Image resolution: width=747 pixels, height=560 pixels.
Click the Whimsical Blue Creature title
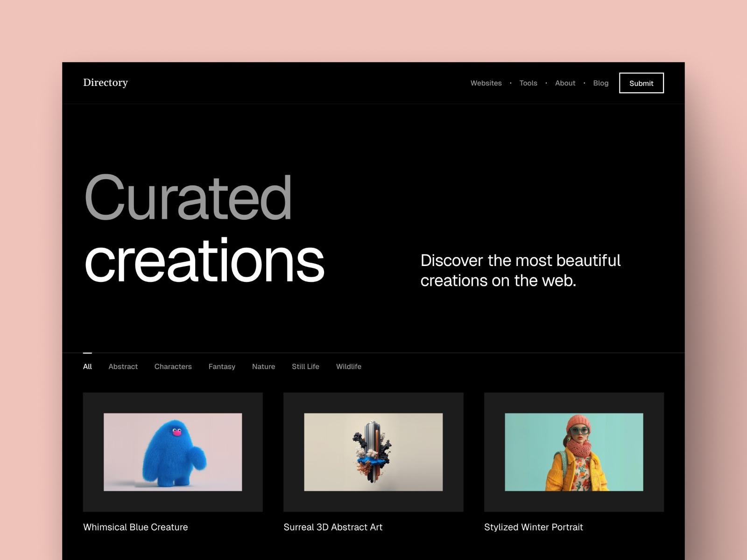[x=135, y=527]
